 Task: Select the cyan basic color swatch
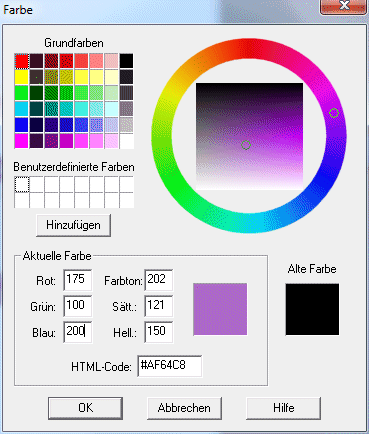(22, 109)
